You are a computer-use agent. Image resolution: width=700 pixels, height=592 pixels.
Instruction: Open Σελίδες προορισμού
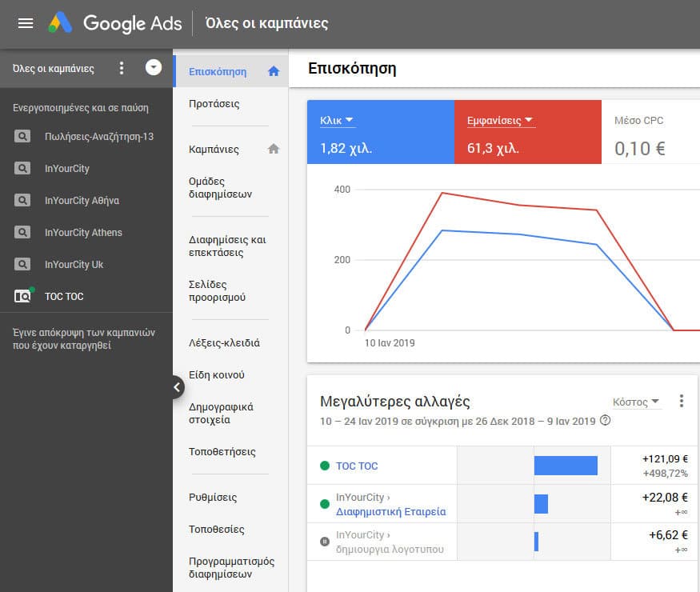(217, 290)
